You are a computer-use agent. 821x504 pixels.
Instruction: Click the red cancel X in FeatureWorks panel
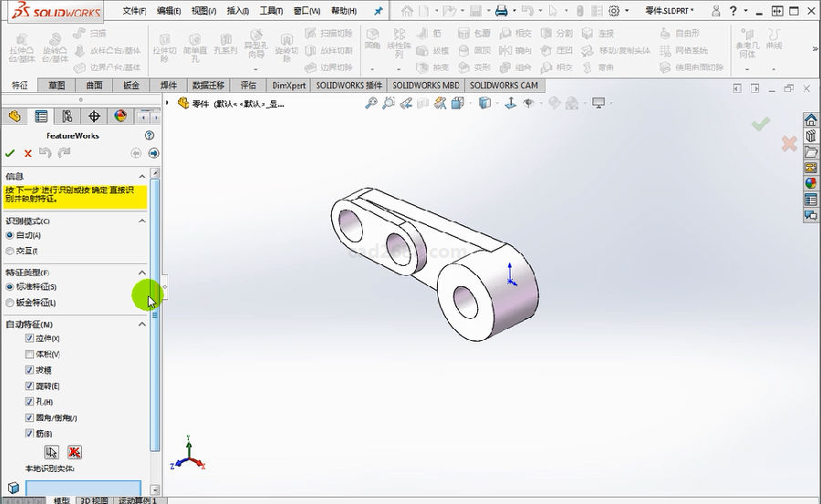click(x=27, y=153)
